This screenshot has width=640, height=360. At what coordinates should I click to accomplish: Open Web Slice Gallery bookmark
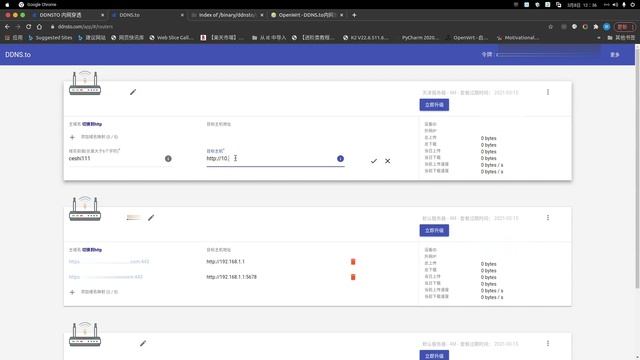[171, 38]
